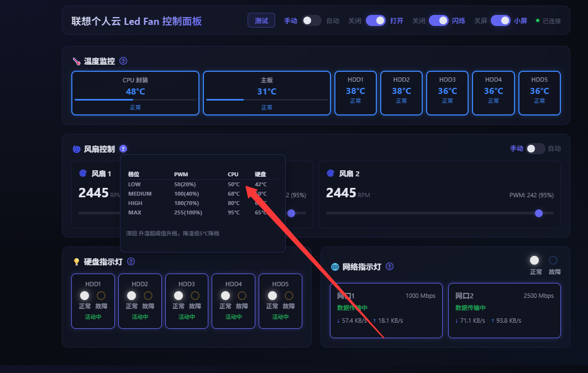This screenshot has width=588, height=373.
Task: Toggle the 关闭/打开 switch in header
Action: coord(375,20)
